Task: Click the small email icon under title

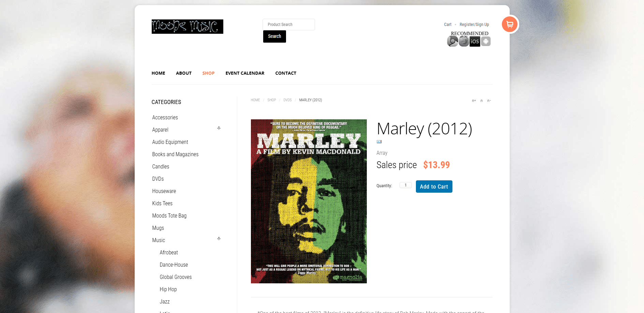Action: [x=379, y=141]
